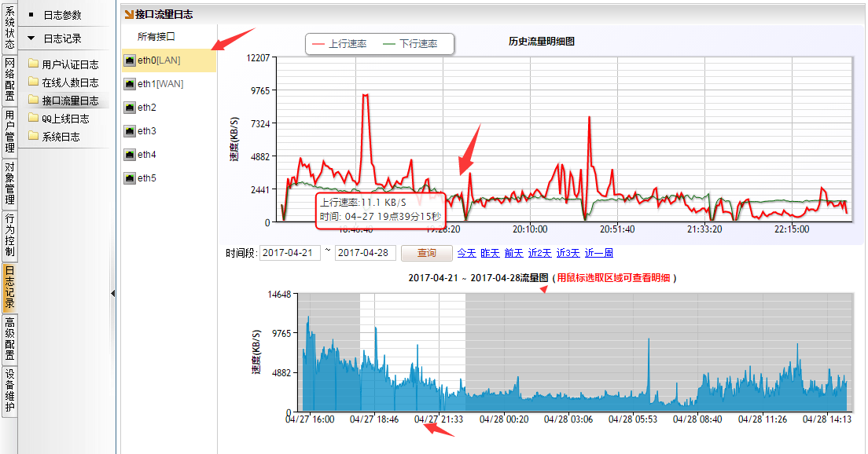Viewport: 868px width, 454px height.
Task: Select the eth3 interface port icon
Action: (x=130, y=131)
